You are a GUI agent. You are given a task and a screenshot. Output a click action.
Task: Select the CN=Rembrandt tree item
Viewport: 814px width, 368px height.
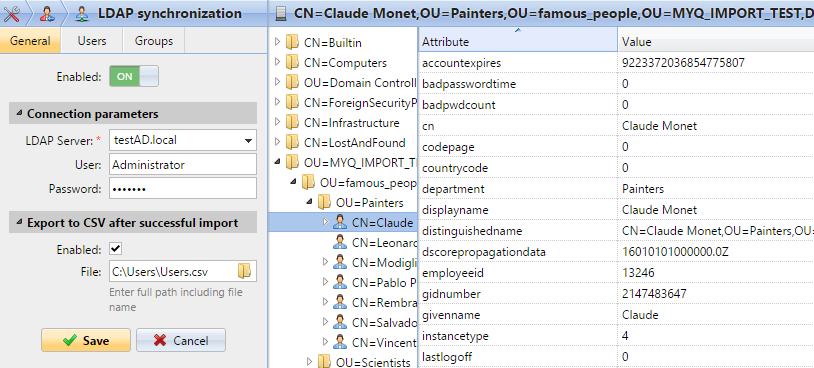[x=343, y=302]
